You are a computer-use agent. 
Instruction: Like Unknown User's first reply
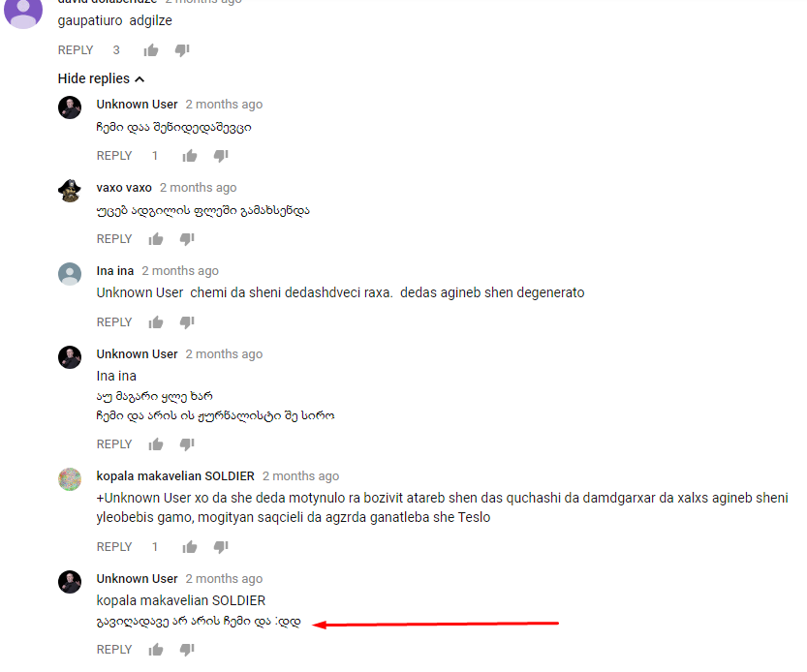click(x=190, y=155)
